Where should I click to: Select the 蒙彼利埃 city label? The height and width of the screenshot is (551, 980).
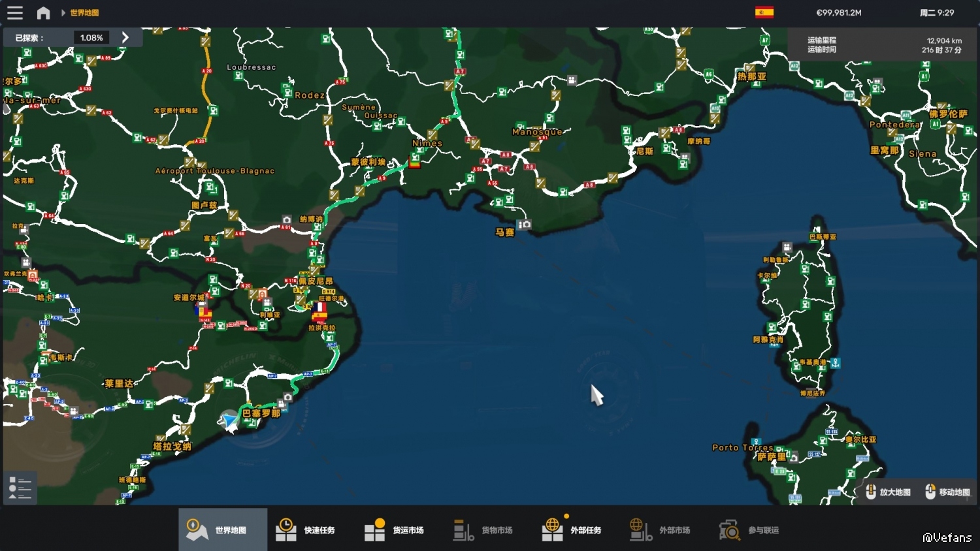pos(368,162)
